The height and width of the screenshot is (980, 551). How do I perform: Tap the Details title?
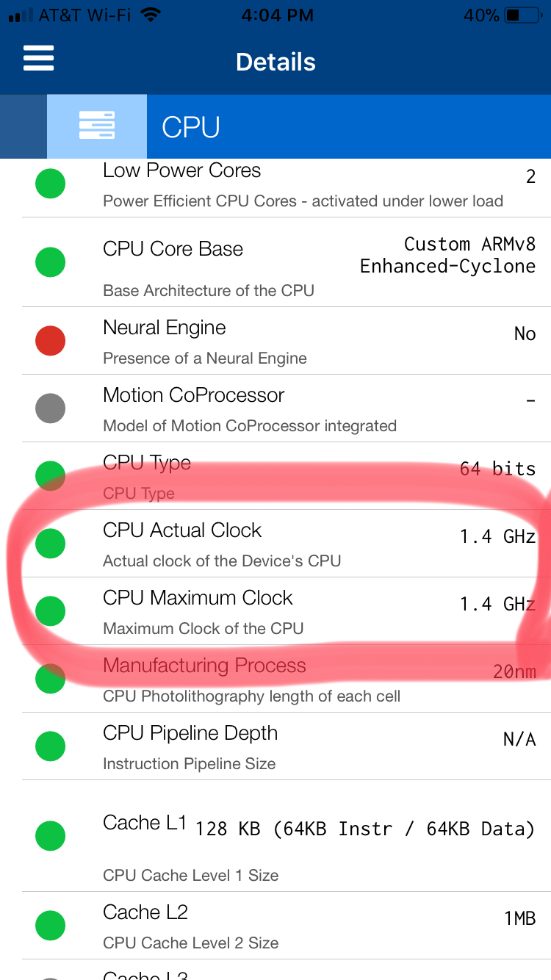coord(275,62)
